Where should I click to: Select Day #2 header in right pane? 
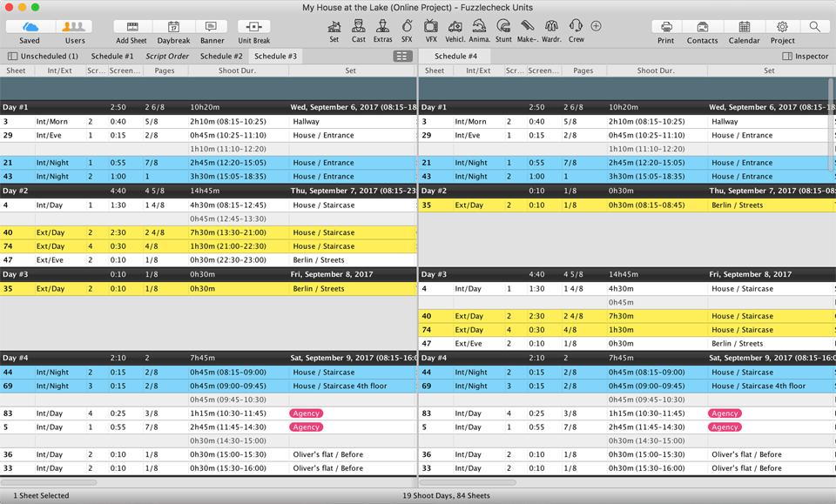click(x=627, y=191)
